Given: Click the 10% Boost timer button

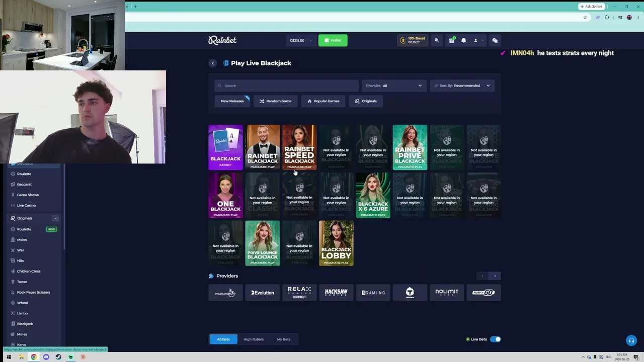Looking at the screenshot, I should click(413, 40).
